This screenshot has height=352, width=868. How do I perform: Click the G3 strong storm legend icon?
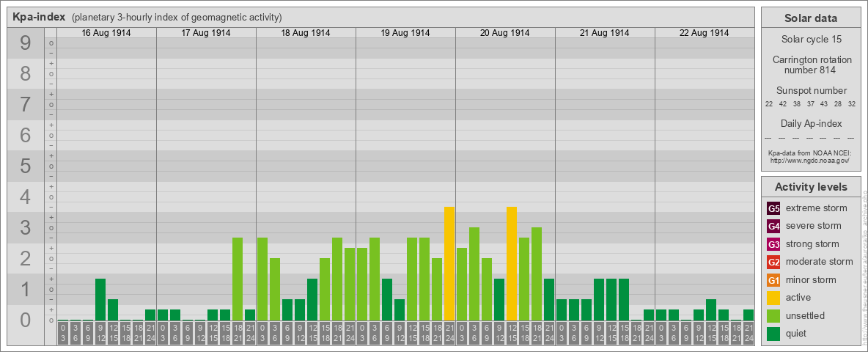click(x=773, y=244)
